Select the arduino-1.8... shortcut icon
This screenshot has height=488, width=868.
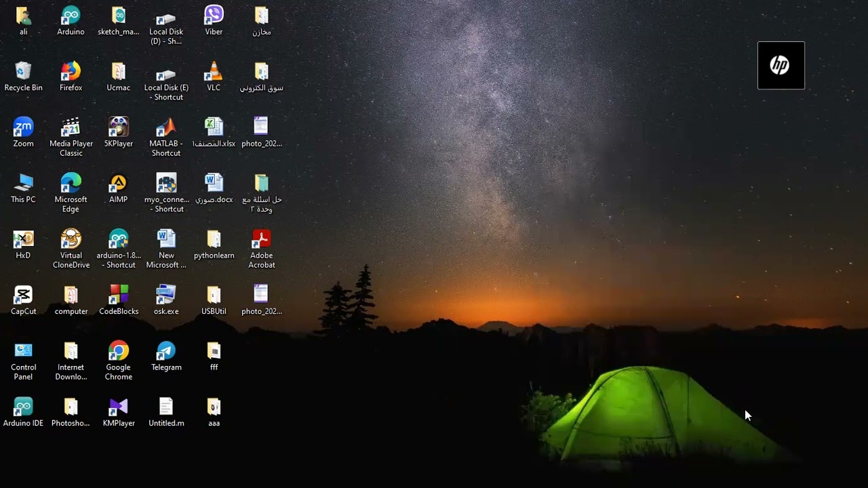[119, 239]
